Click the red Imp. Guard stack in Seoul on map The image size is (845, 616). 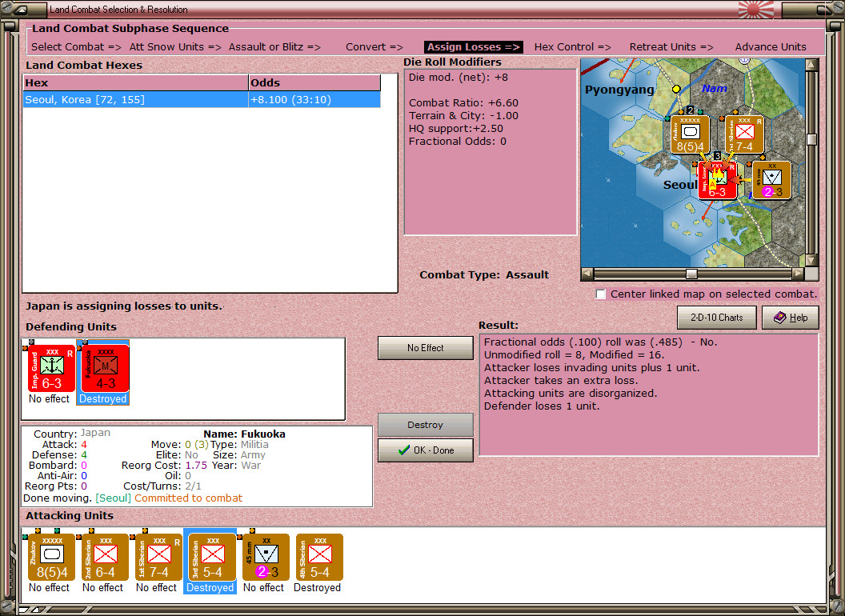coord(717,181)
